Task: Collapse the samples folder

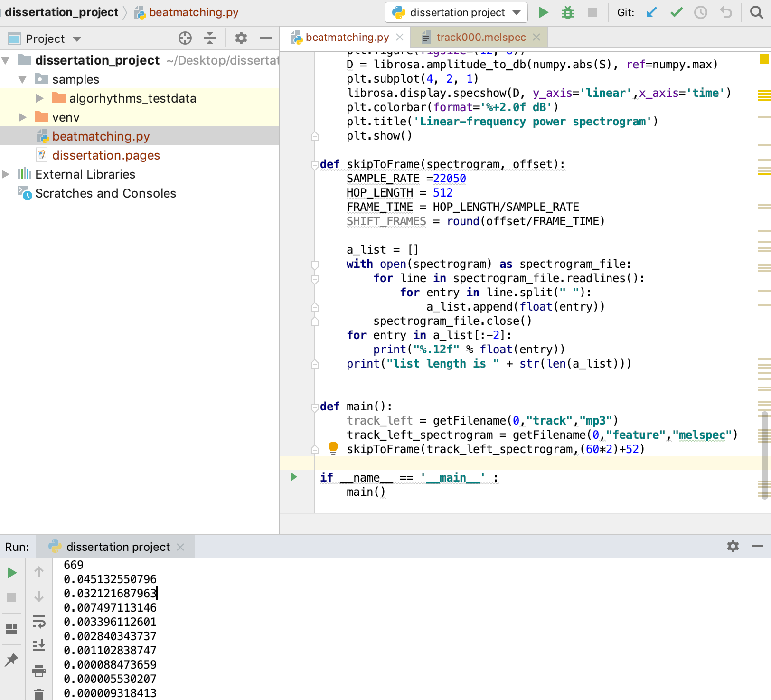Action: click(x=22, y=79)
